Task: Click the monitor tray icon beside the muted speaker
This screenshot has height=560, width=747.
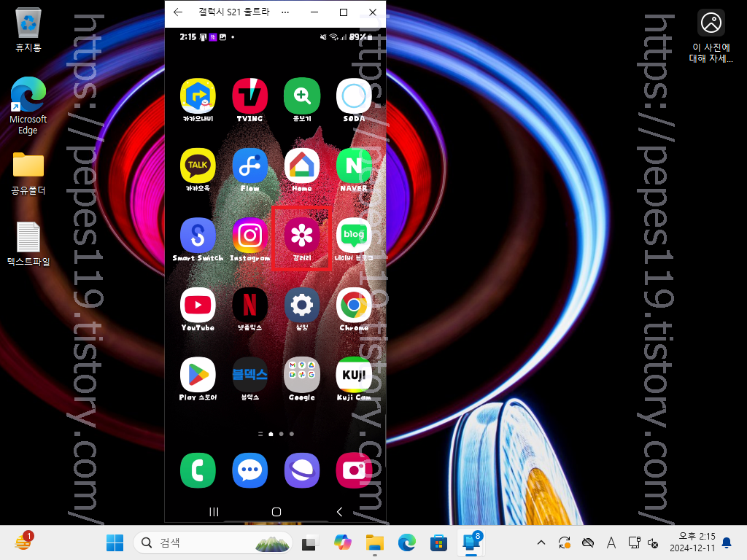Action: pyautogui.click(x=634, y=542)
